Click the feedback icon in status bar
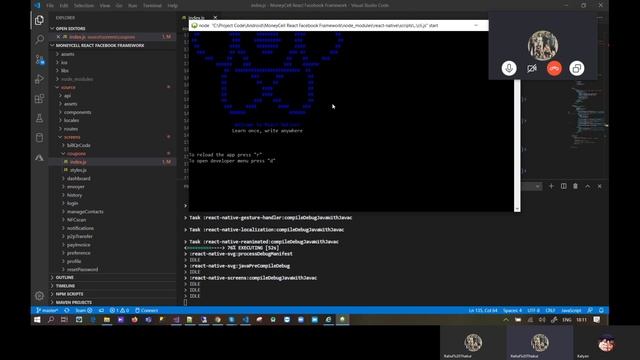This screenshot has height=360, width=640. coord(590,311)
